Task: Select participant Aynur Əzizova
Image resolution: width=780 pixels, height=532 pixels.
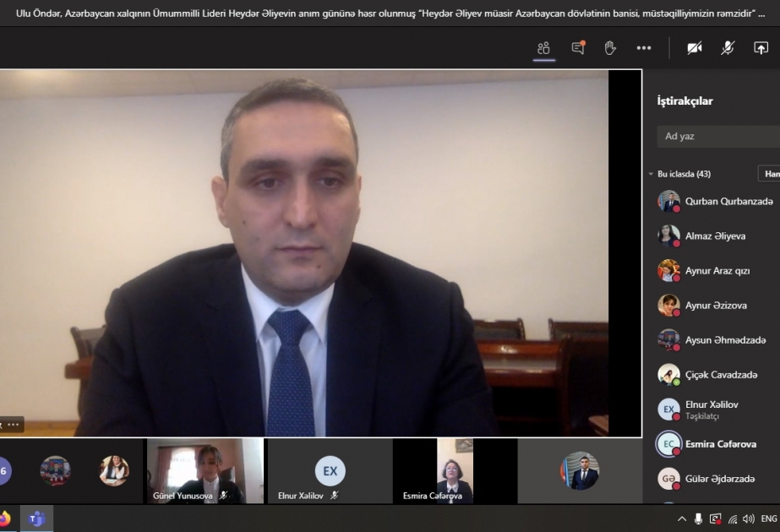Action: click(x=717, y=306)
